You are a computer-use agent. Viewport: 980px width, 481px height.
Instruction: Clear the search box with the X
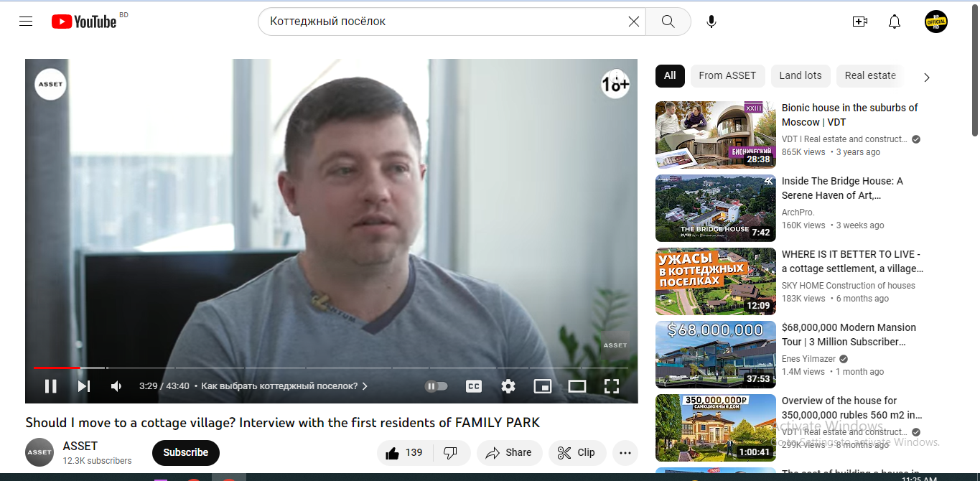[634, 22]
